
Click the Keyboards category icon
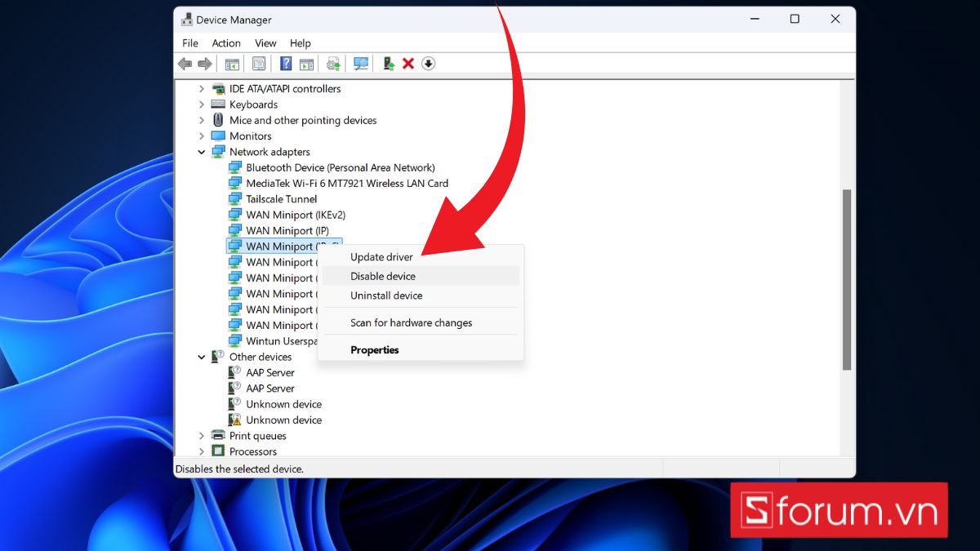tap(218, 104)
